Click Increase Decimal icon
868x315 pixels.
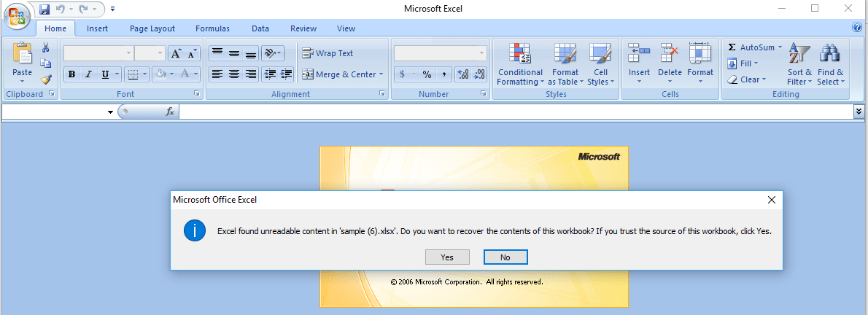pyautogui.click(x=463, y=74)
